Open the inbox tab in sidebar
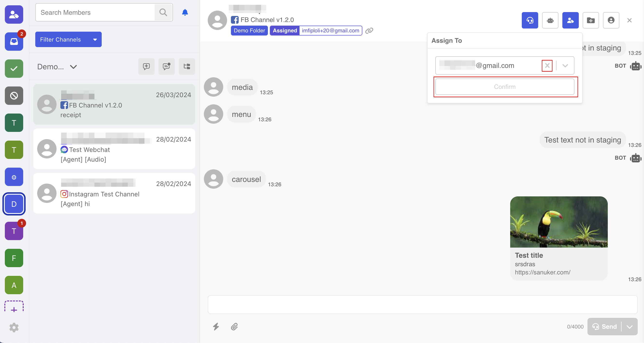This screenshot has width=644, height=343. click(14, 42)
